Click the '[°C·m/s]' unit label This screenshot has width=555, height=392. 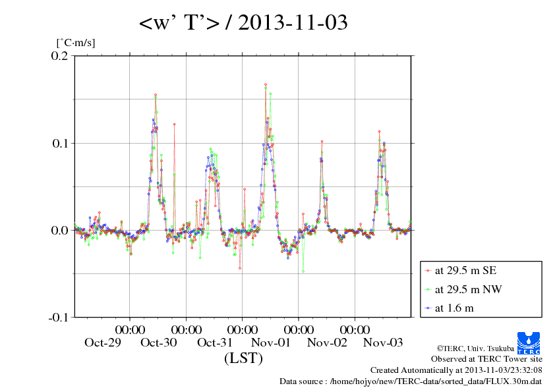click(76, 43)
